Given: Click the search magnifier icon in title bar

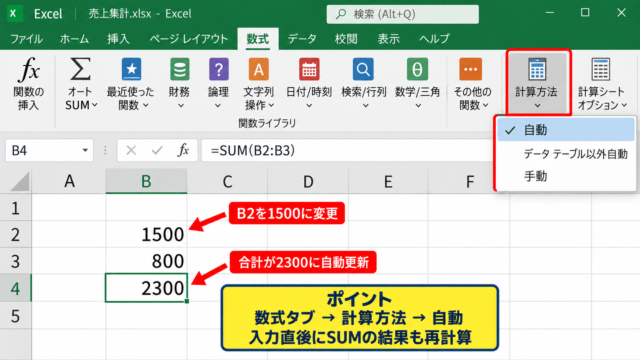Looking at the screenshot, I should 341,14.
